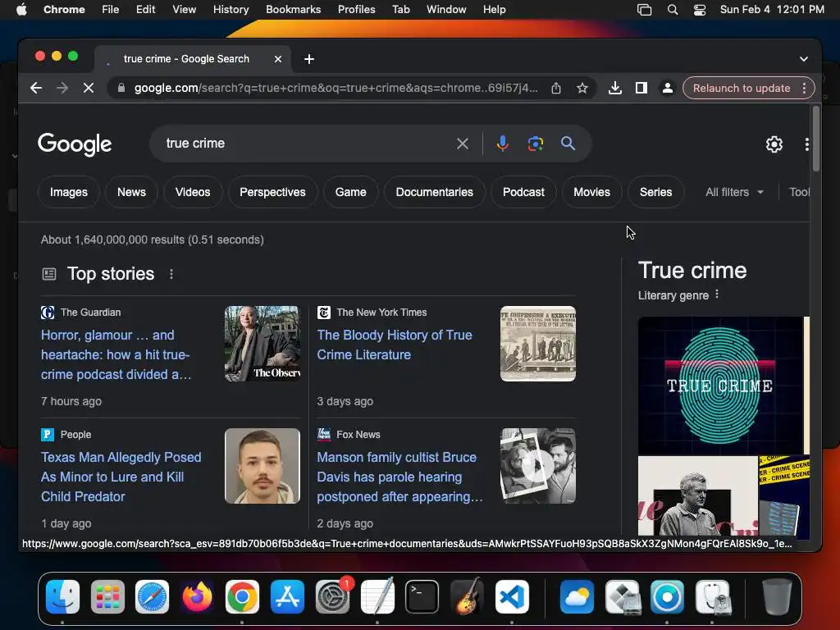Select the Game filter chip
Viewport: 840px width, 630px height.
(x=351, y=192)
